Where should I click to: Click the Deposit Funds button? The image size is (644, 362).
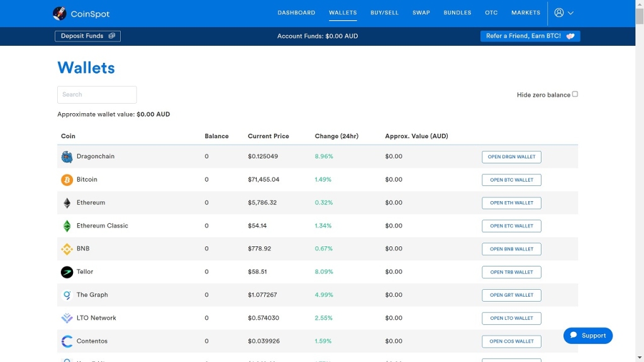click(87, 36)
